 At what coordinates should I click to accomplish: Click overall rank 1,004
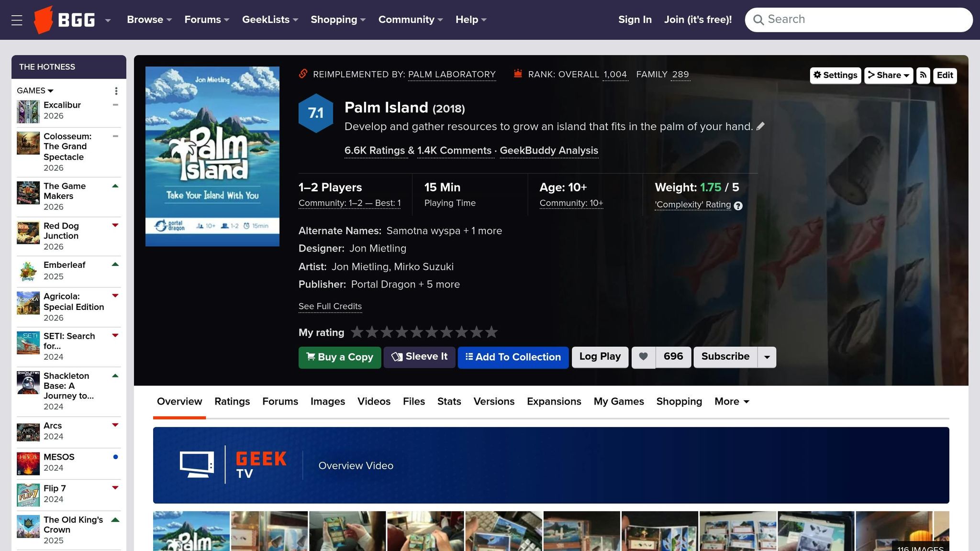pos(615,75)
